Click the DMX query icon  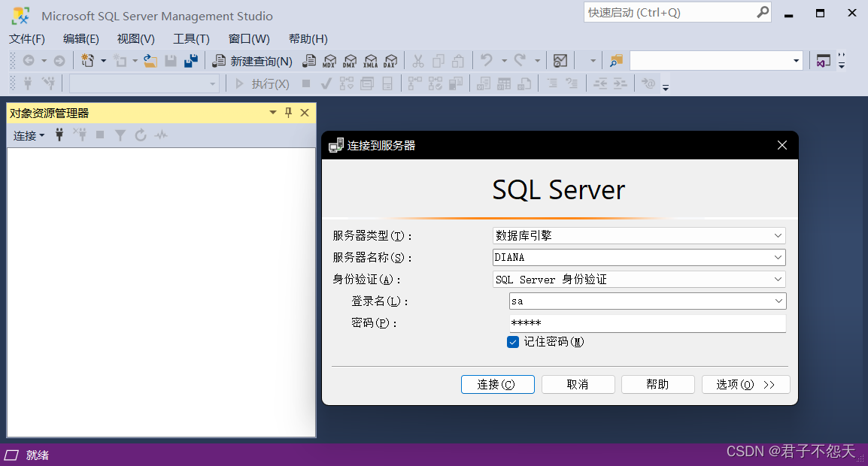(350, 61)
